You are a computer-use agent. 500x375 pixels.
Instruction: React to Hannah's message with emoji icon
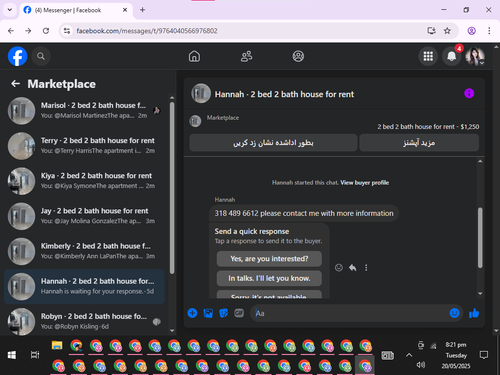coord(339,268)
